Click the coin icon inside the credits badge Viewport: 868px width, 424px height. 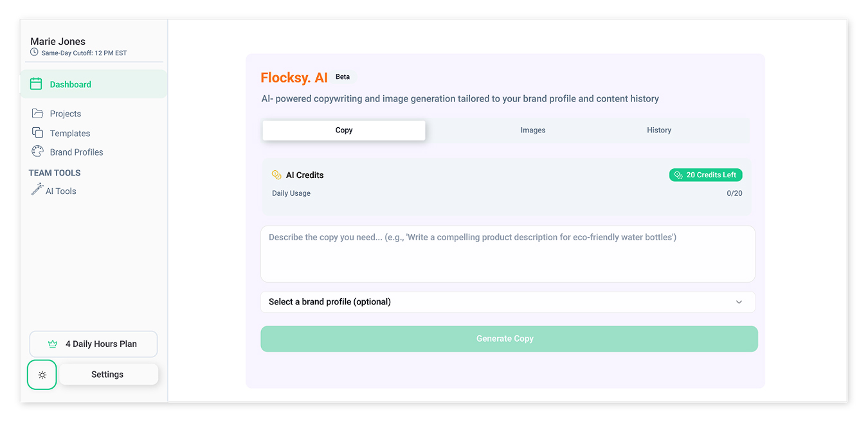[677, 175]
